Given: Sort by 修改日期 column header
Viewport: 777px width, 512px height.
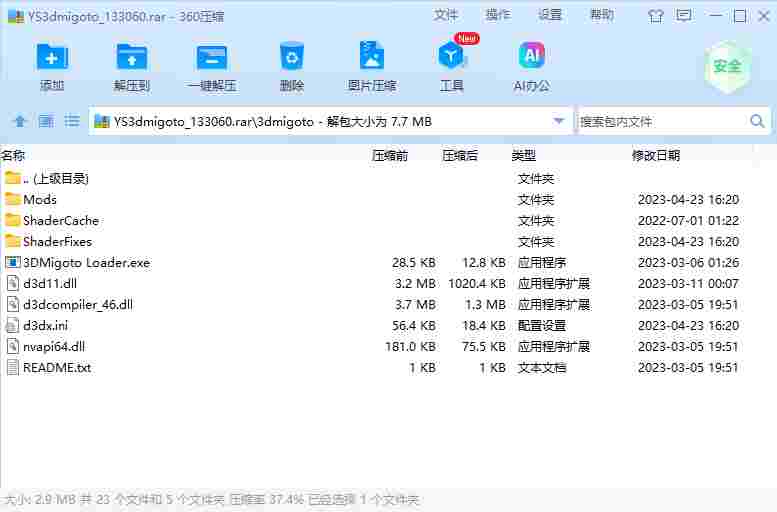Looking at the screenshot, I should pos(656,156).
